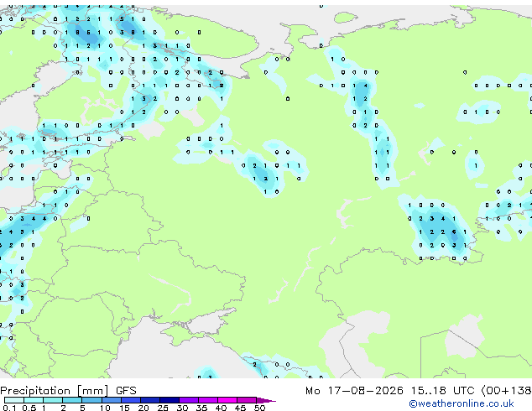This screenshot has height=411, width=532.
Task: Click the legend arrow tip above 50 mm
Action: (x=266, y=400)
